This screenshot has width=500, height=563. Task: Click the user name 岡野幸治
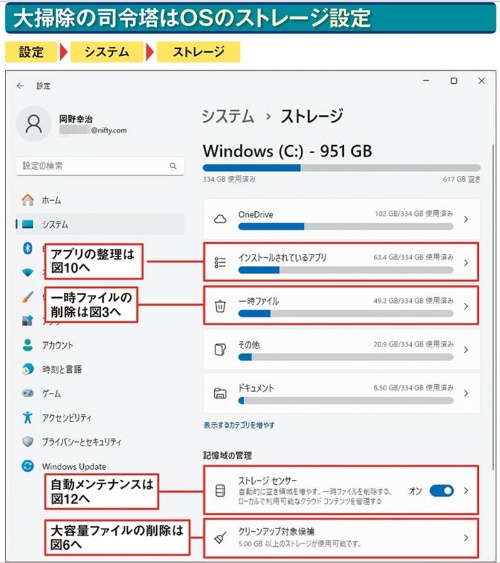[76, 119]
